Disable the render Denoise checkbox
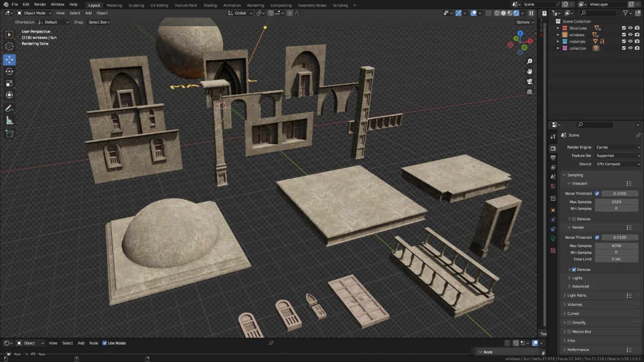The image size is (644, 362). (574, 269)
